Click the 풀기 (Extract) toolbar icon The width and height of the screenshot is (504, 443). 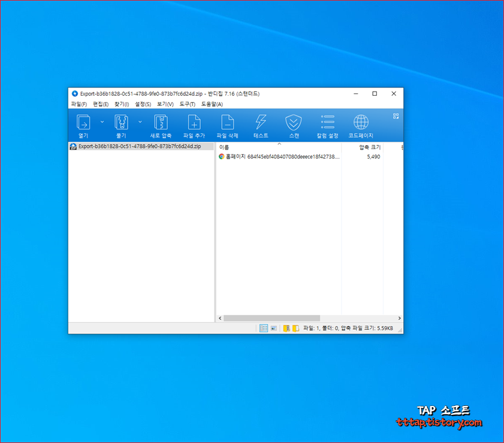[x=121, y=126]
